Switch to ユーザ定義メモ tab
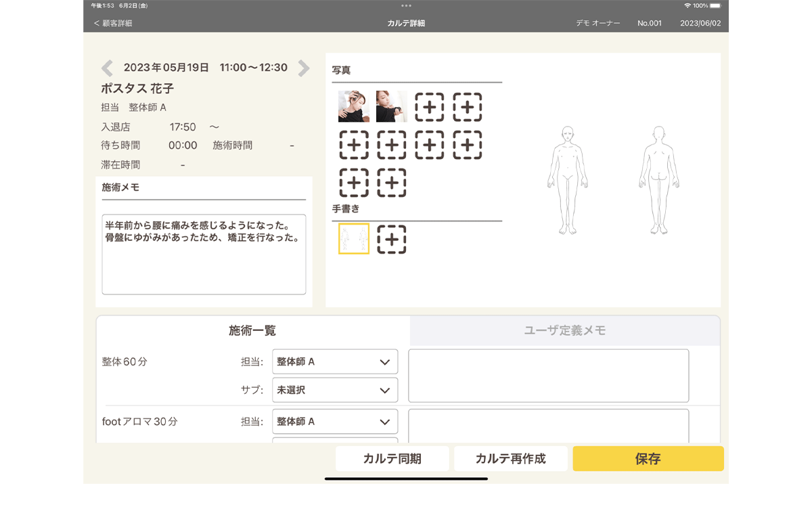The width and height of the screenshot is (812, 511). (565, 331)
